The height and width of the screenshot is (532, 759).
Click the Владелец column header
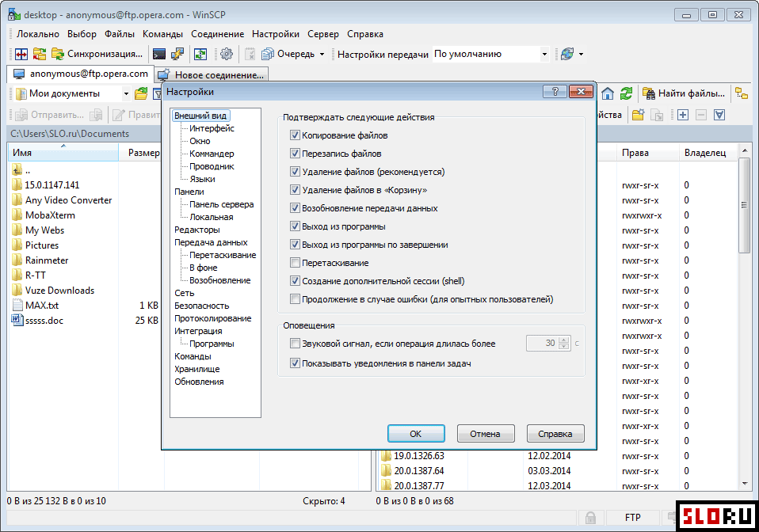click(708, 153)
